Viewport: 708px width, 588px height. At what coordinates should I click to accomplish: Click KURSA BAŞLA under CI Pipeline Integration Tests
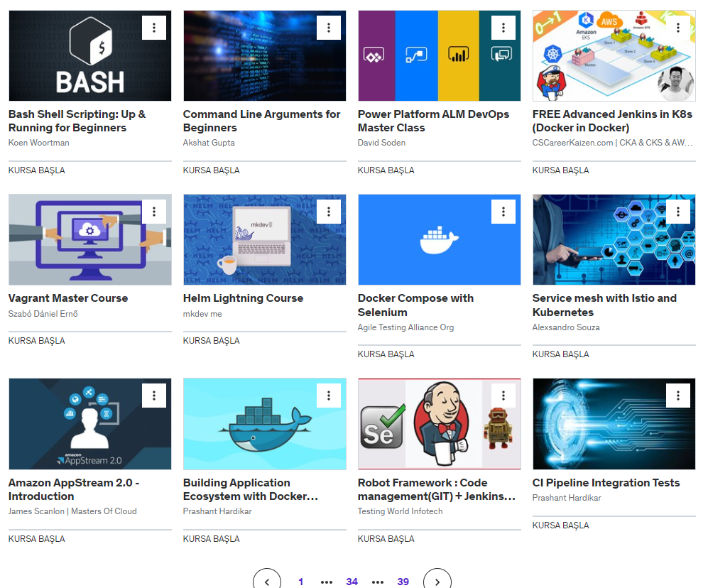[x=561, y=526]
